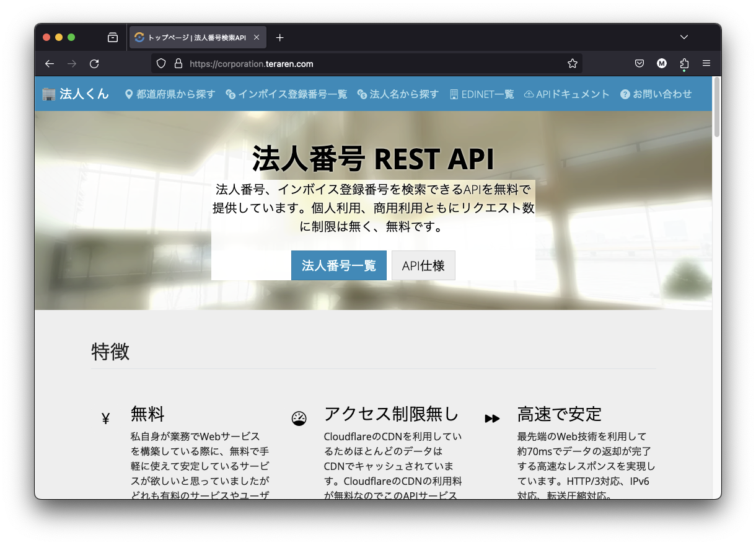
Task: Open 都道府県から探す in navbar
Action: coord(170,94)
